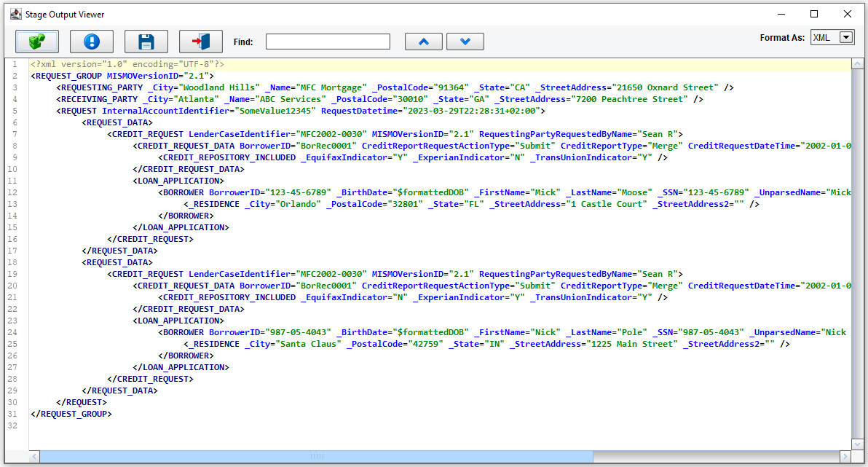This screenshot has height=467, width=868.
Task: Place cursor on LOAN_APPLICATION tag, line 11
Action: pos(180,181)
